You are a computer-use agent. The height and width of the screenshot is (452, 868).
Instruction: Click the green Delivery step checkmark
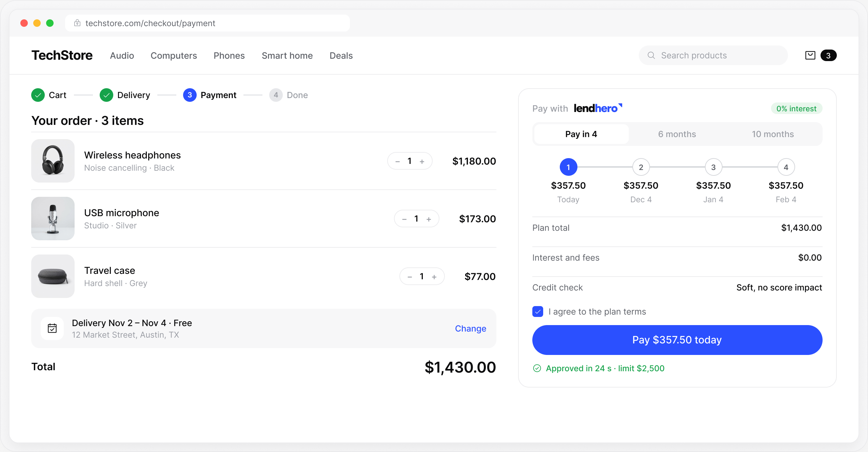(x=106, y=95)
